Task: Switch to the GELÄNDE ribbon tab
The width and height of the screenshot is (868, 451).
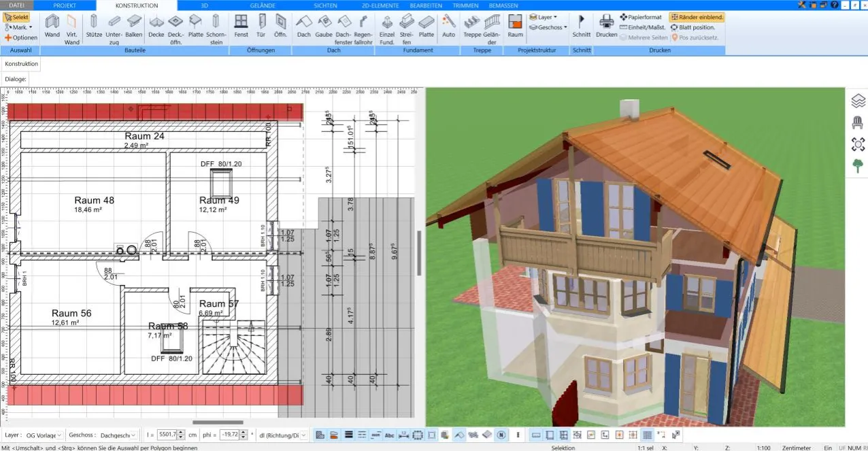Action: [x=263, y=5]
